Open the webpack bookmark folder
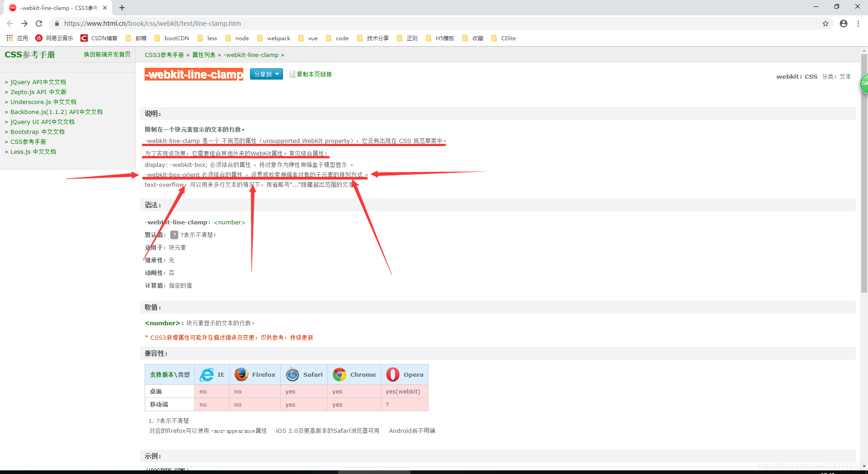This screenshot has height=474, width=868. coord(274,38)
